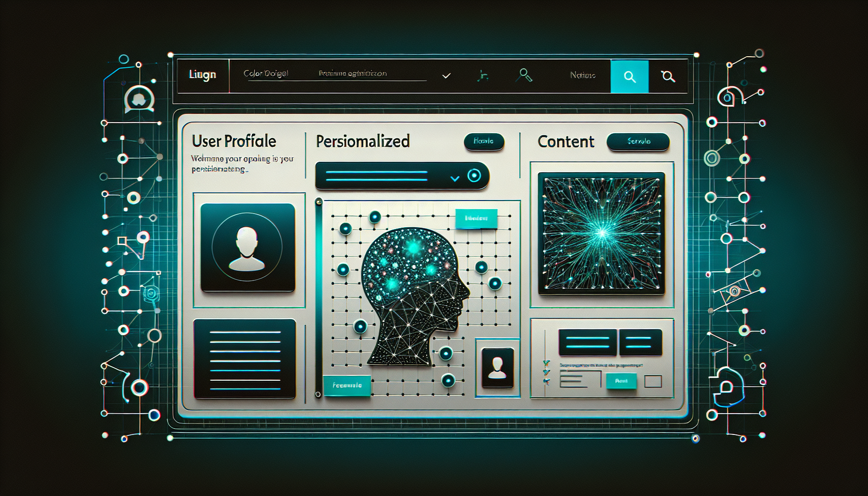
Task: Expand the dark dropdown bar chevron under Personalized
Action: [454, 178]
